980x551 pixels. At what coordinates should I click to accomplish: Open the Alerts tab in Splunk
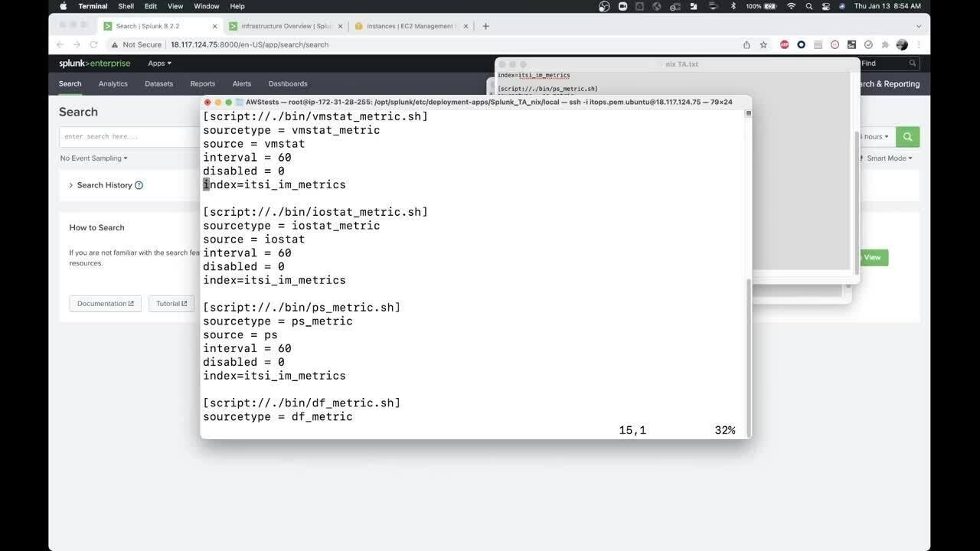coord(242,83)
